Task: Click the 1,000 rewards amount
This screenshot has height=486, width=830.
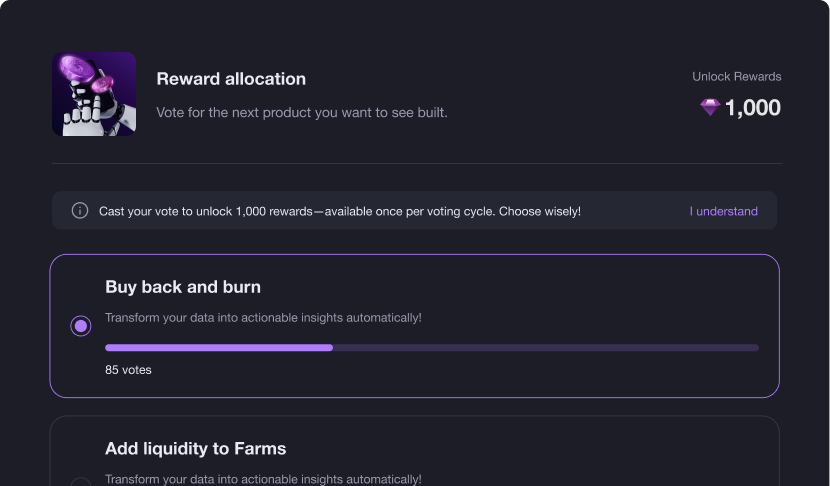Action: [x=752, y=108]
